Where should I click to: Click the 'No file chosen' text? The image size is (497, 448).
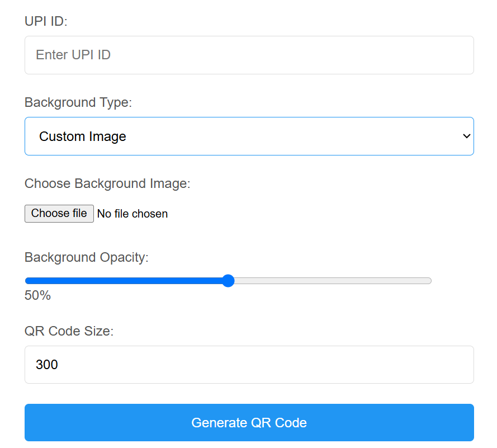tap(132, 214)
